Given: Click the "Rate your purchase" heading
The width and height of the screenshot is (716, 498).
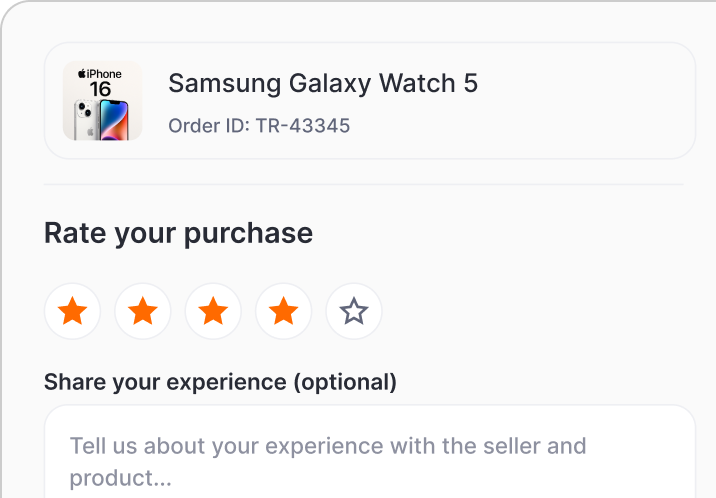Looking at the screenshot, I should 178,234.
